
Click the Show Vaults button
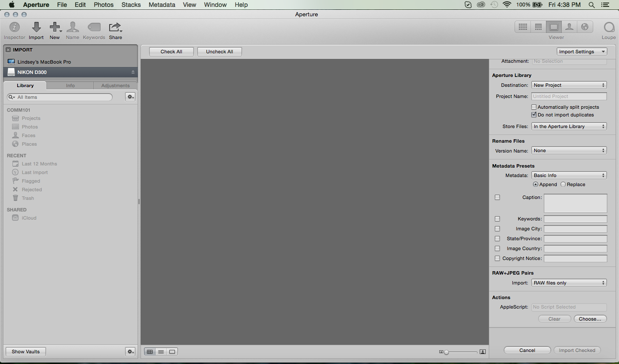coord(26,352)
